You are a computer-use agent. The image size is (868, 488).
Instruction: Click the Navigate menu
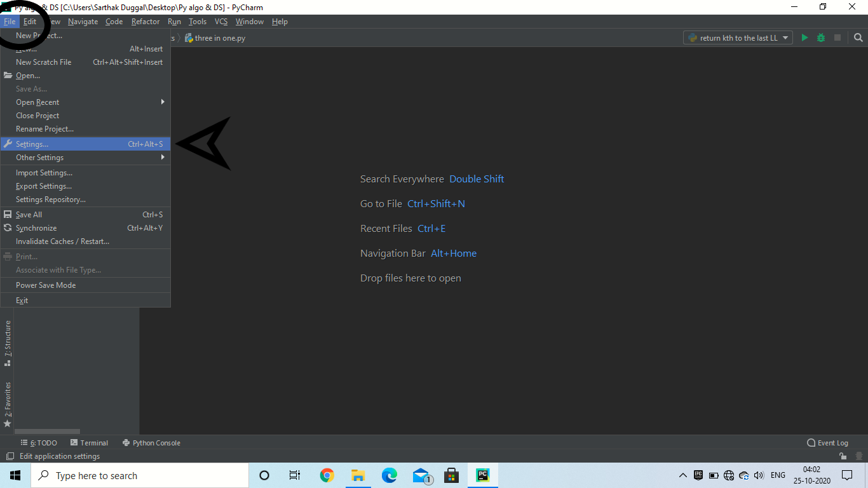tap(83, 22)
